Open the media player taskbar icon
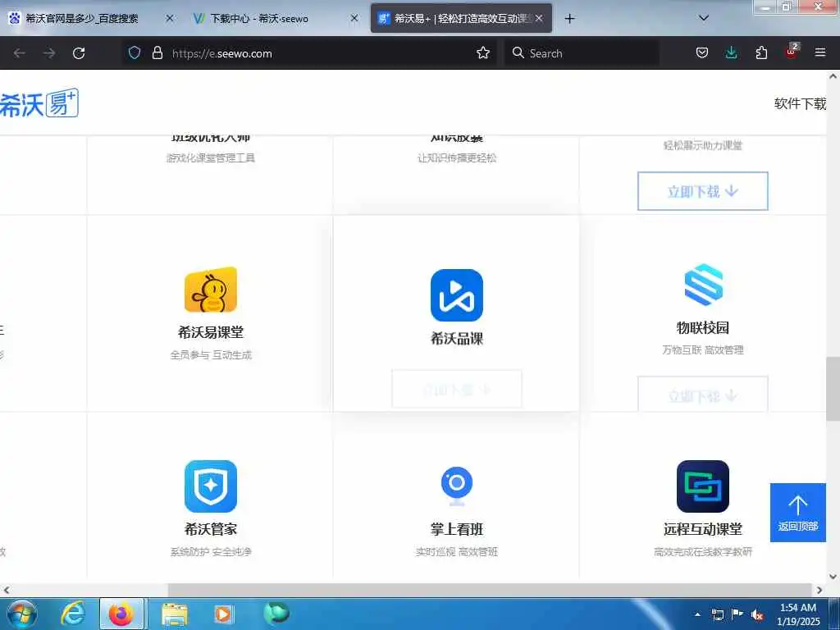This screenshot has height=630, width=840. point(223,614)
